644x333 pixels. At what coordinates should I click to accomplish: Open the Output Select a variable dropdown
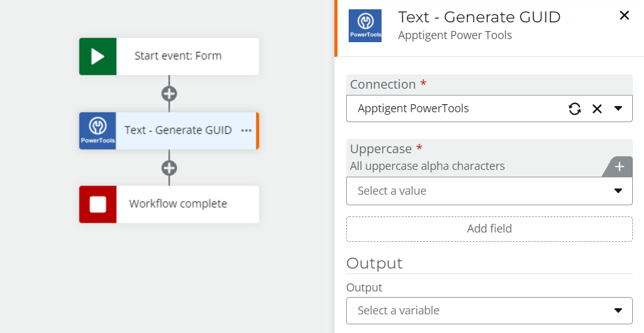(x=489, y=311)
